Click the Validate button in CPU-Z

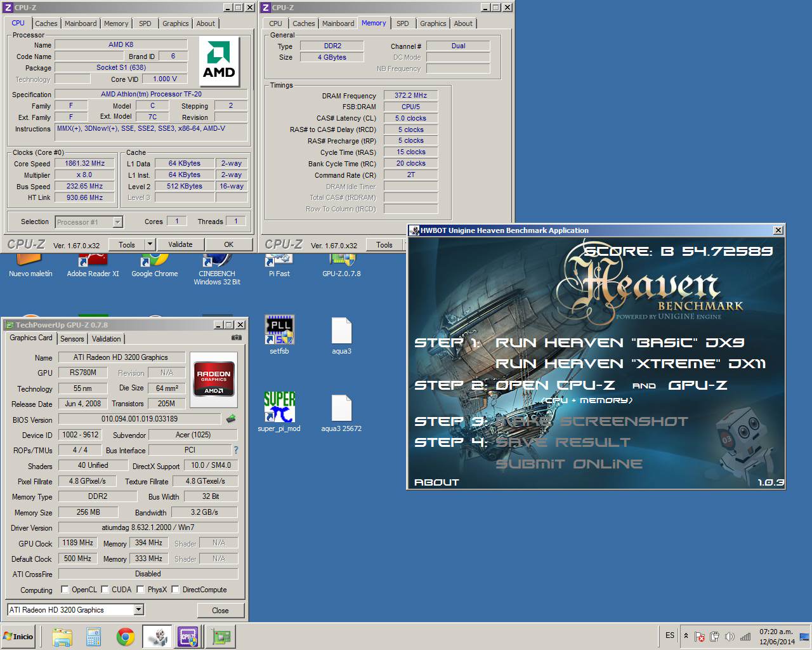pyautogui.click(x=180, y=244)
